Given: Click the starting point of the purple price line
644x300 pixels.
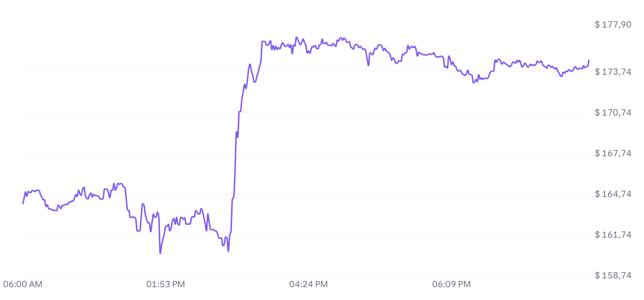Looking at the screenshot, I should (x=23, y=203).
